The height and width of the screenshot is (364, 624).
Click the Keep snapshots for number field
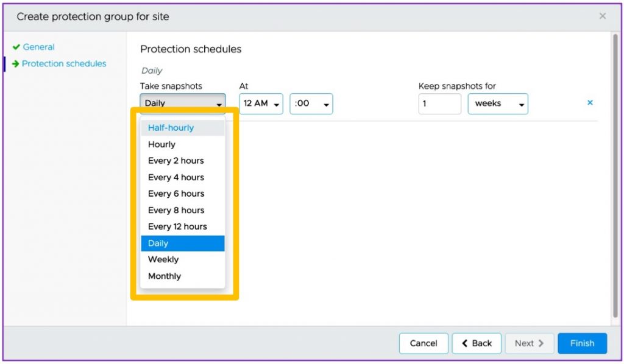[439, 103]
